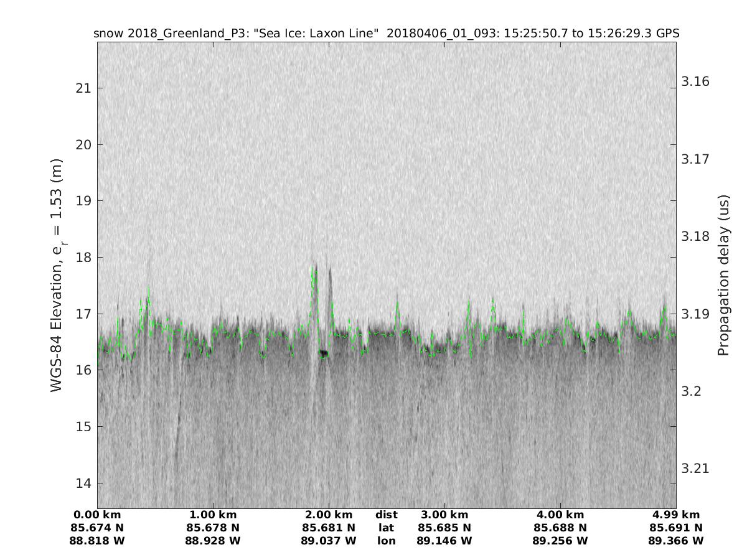This screenshot has height=560, width=747.
Task: Click the 'dist' row label
Action: 386,515
